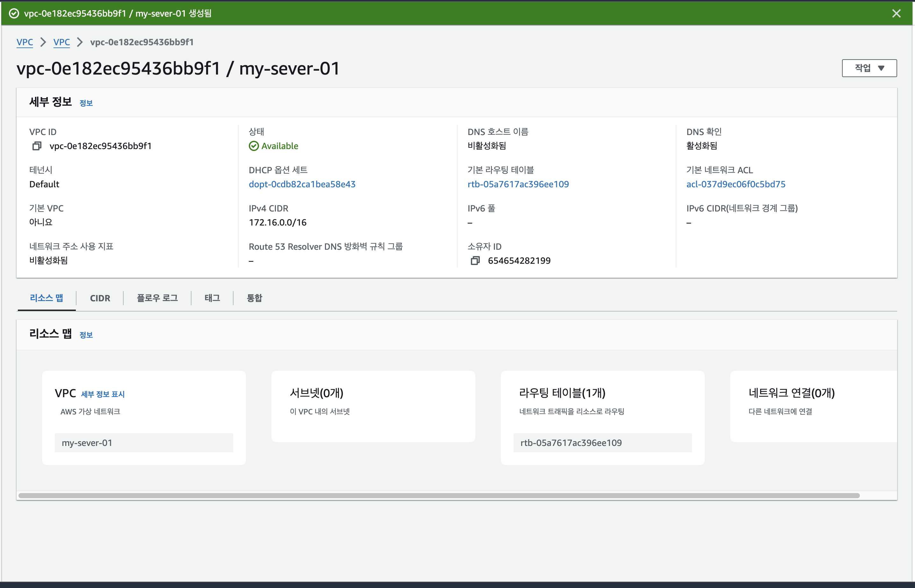Switch to the CIDR tab

pos(100,298)
